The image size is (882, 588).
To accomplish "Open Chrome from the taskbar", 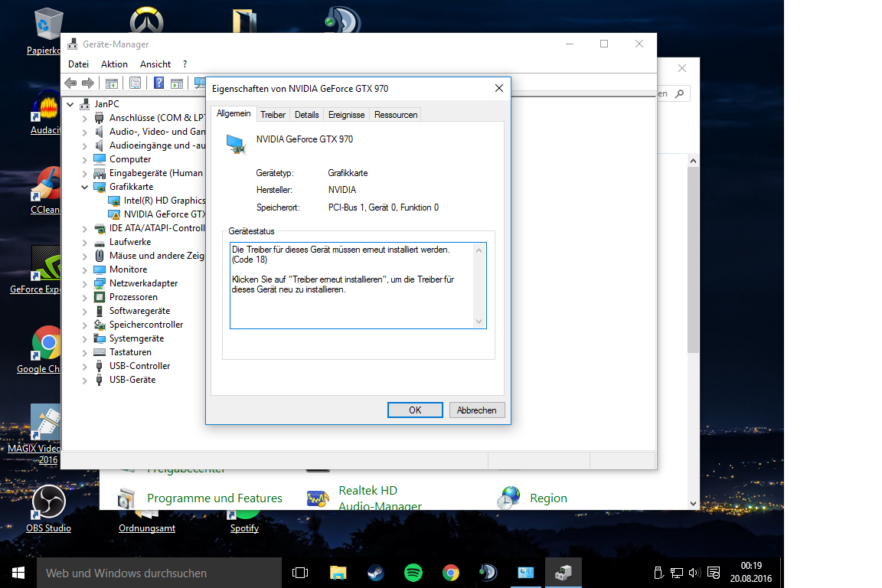I will (x=450, y=573).
